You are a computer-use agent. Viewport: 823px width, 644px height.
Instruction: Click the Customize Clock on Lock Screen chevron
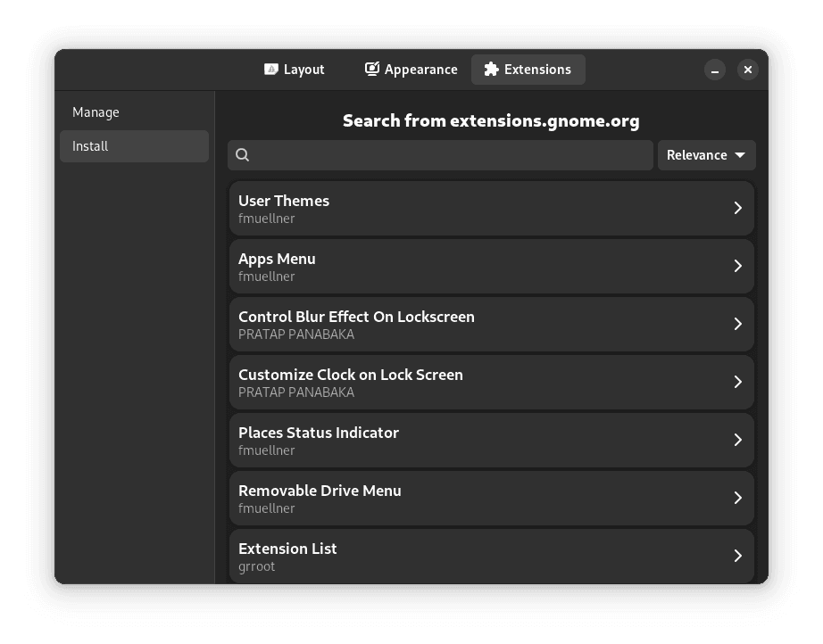737,382
